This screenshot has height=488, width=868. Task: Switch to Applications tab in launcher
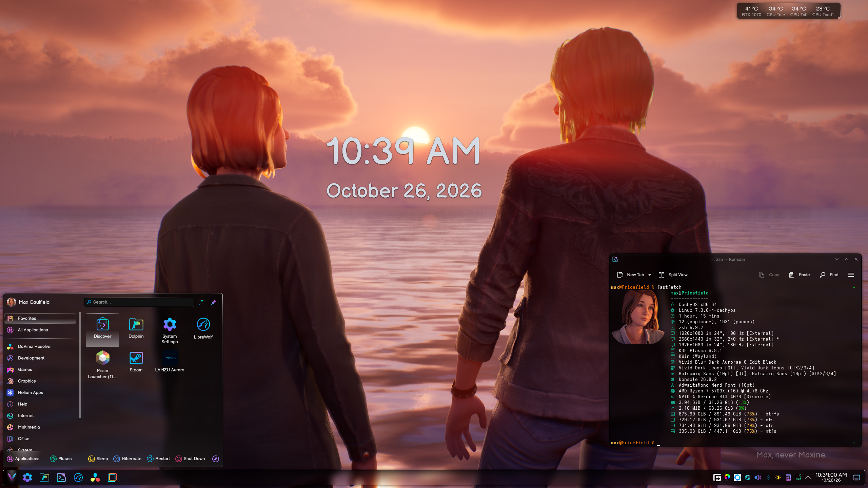pos(23,459)
